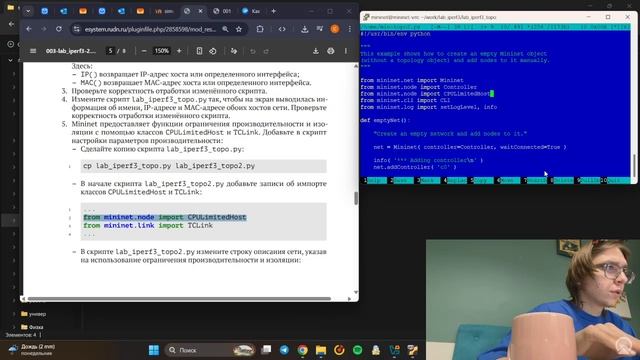Expand the 'Физика' folder in file explorer
The image size is (640, 360).
(x=14, y=327)
